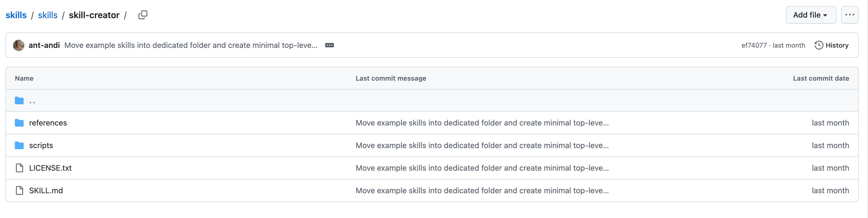This screenshot has width=868, height=218.
Task: Click the references folder icon
Action: [x=19, y=123]
